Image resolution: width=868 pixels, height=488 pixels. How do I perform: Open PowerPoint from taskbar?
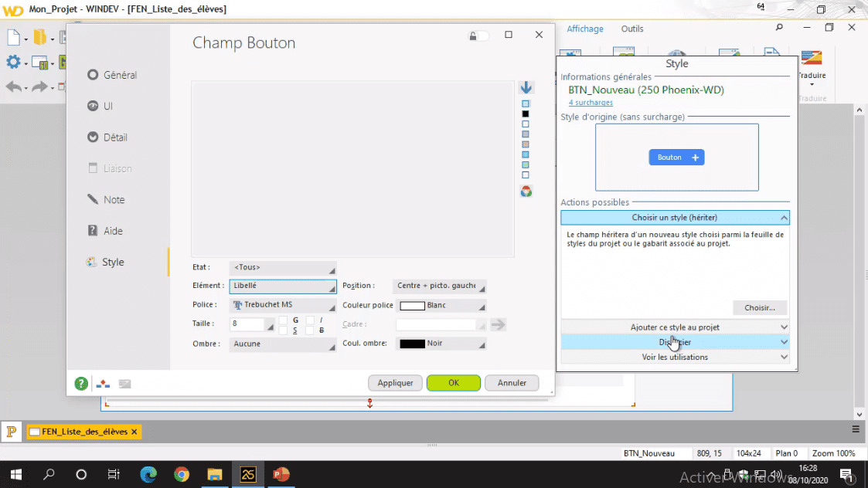coord(281,474)
